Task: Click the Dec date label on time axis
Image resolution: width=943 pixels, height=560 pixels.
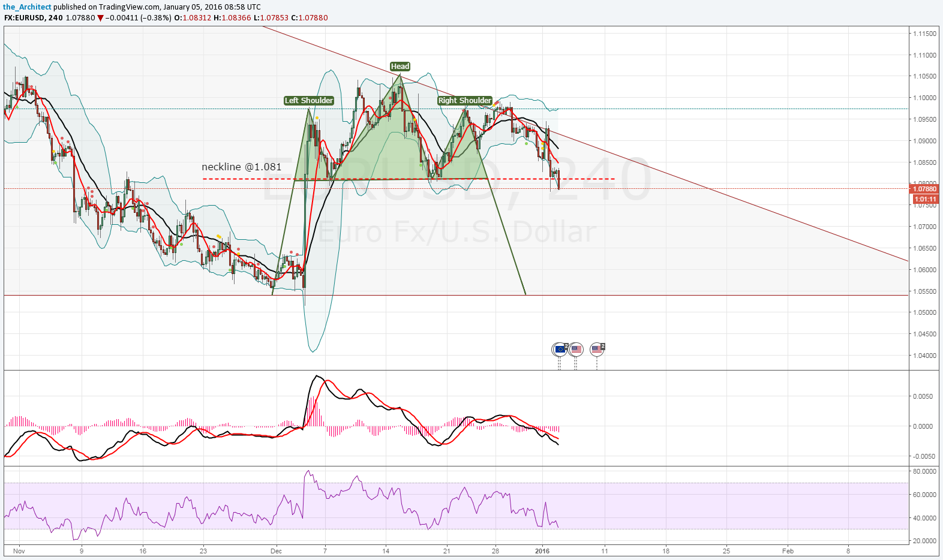Action: [276, 550]
